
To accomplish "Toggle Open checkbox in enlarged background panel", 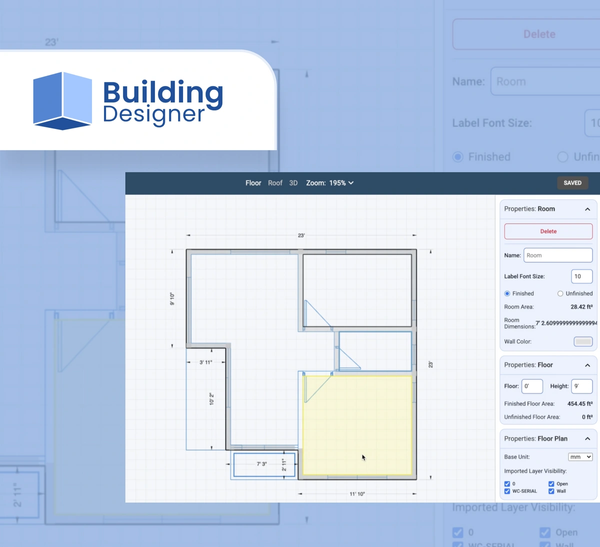I will tap(545, 532).
